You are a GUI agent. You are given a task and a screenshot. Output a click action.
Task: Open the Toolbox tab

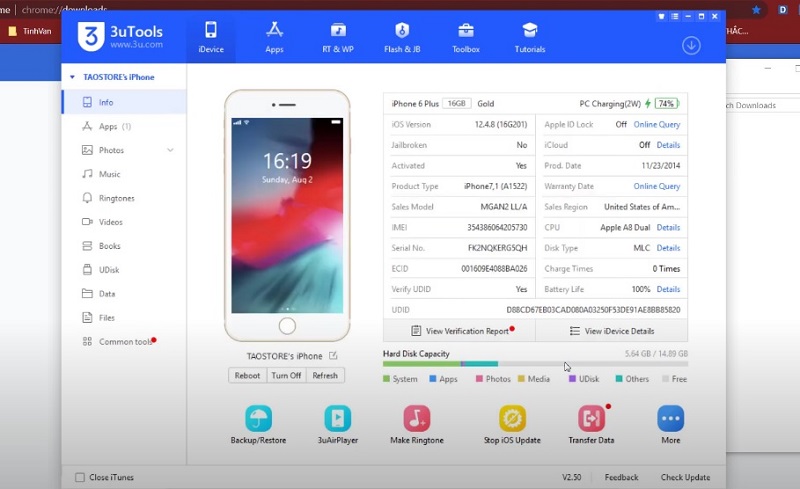click(x=466, y=37)
